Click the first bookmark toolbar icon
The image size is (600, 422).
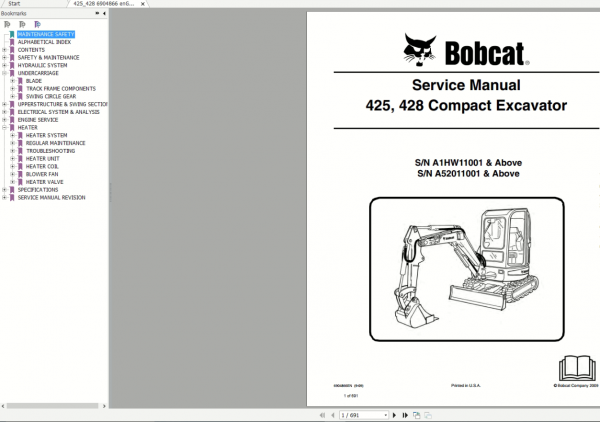pos(7,24)
